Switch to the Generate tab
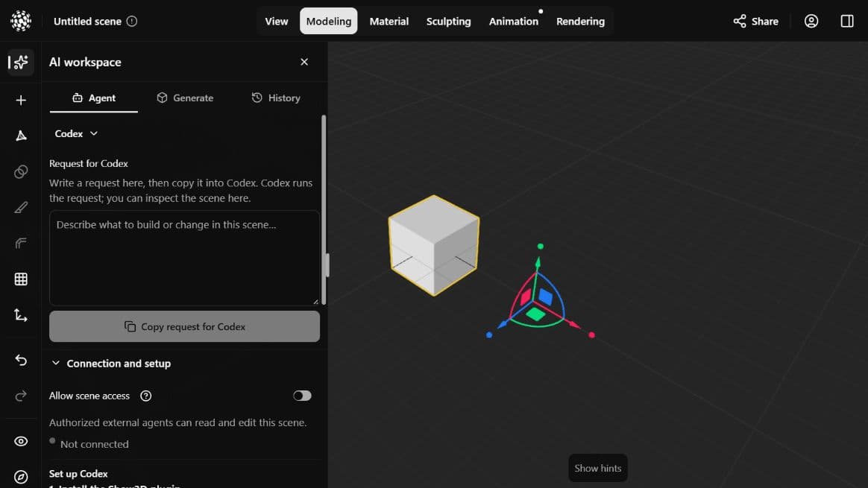 pos(185,98)
